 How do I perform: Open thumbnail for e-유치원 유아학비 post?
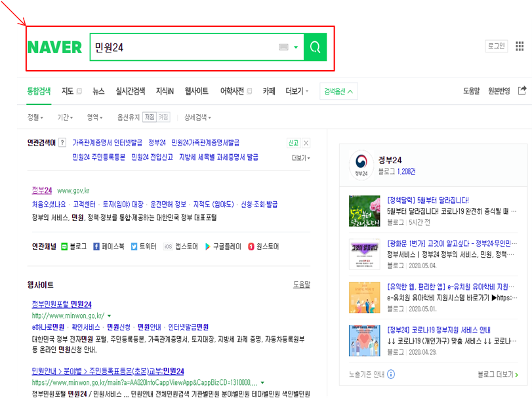pos(364,297)
